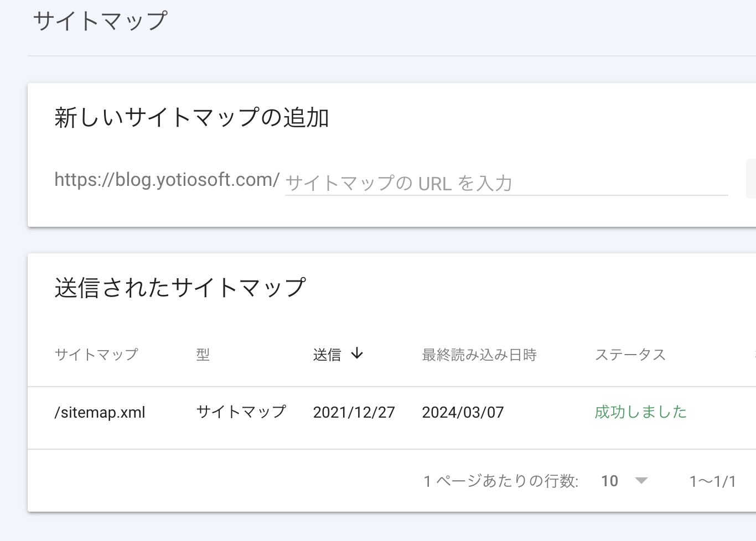Click the sitemap URL input field

tap(506, 183)
